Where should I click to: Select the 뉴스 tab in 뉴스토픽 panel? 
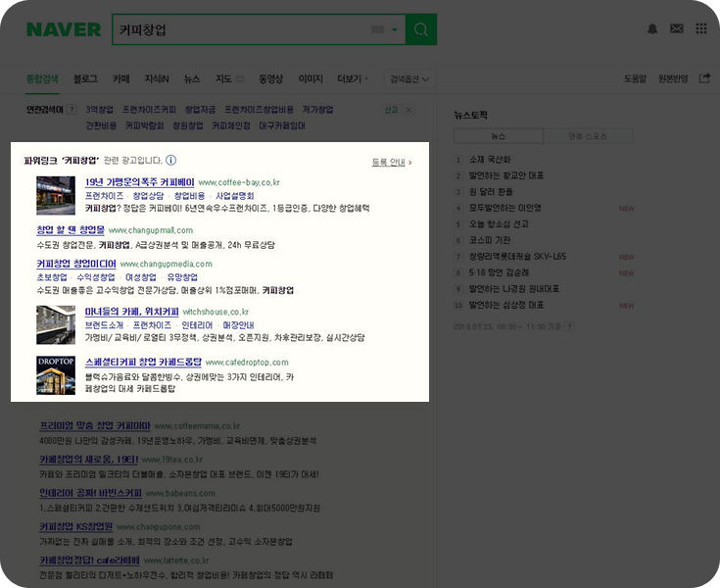[x=499, y=136]
